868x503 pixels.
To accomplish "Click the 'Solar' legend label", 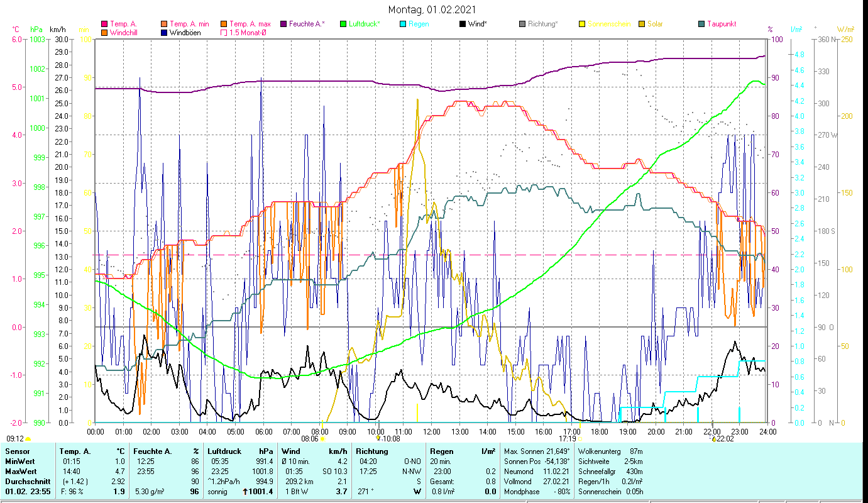I will point(655,24).
